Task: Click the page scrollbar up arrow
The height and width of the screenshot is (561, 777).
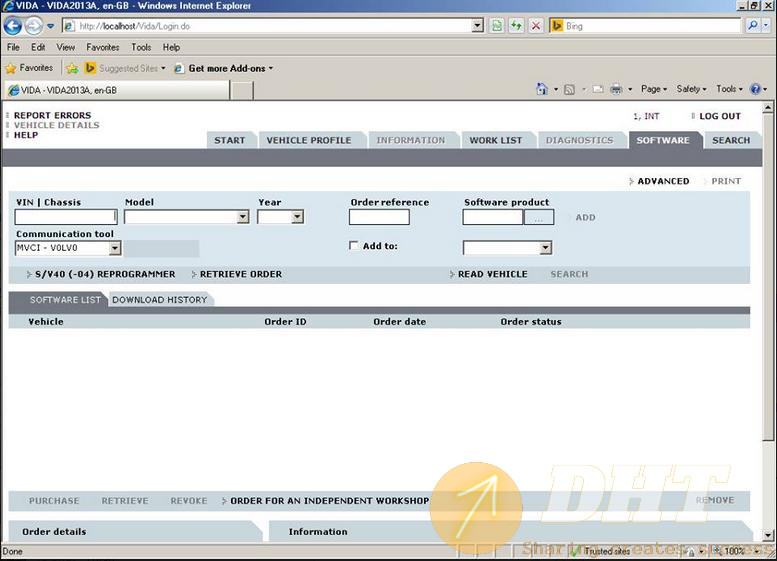Action: click(x=768, y=108)
